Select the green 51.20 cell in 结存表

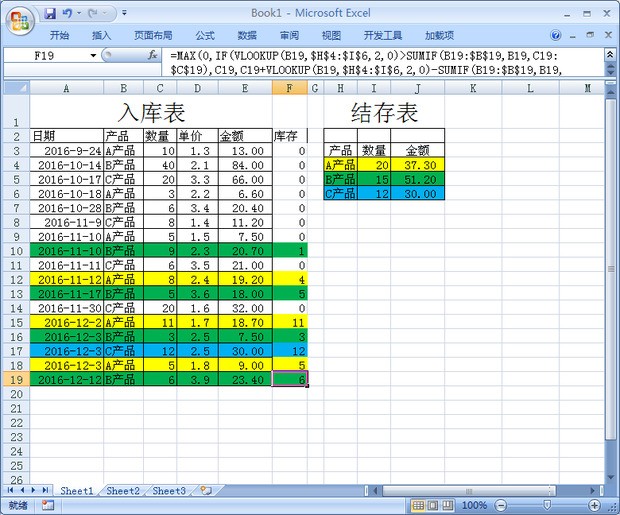418,180
